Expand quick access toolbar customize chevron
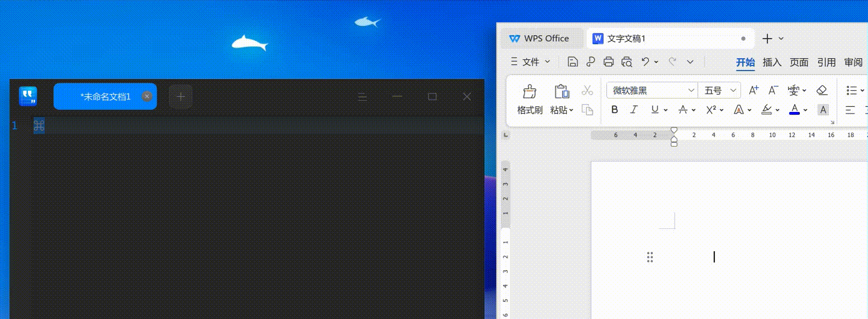The image size is (868, 319). [690, 62]
